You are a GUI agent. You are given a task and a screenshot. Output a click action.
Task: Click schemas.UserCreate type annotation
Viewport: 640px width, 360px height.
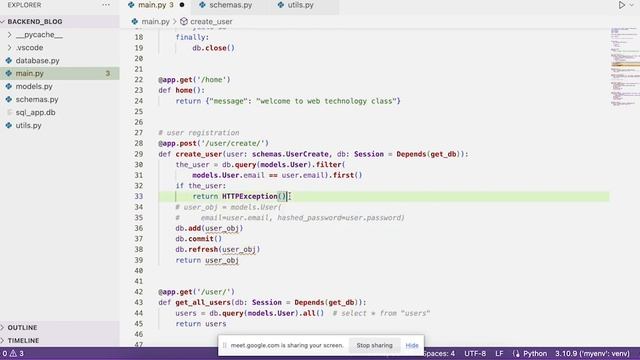(290, 154)
